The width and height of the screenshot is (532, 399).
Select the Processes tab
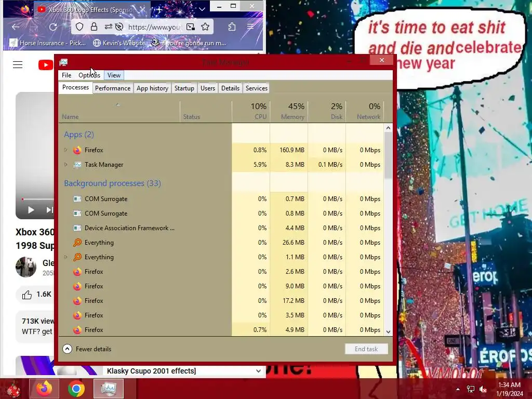coord(75,87)
